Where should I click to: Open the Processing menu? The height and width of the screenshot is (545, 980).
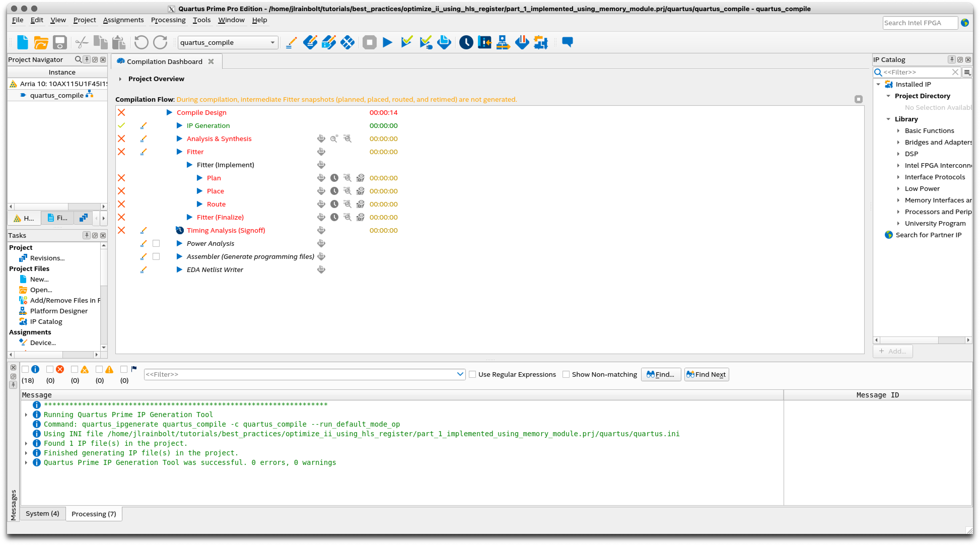tap(168, 20)
